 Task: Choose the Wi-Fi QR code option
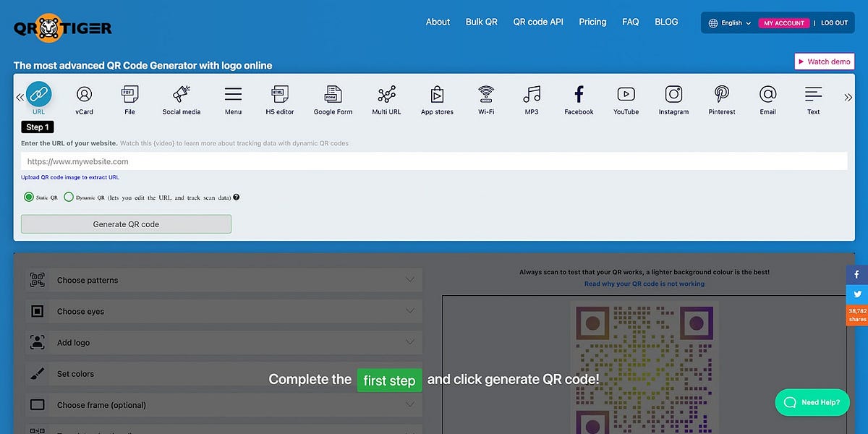(x=485, y=100)
